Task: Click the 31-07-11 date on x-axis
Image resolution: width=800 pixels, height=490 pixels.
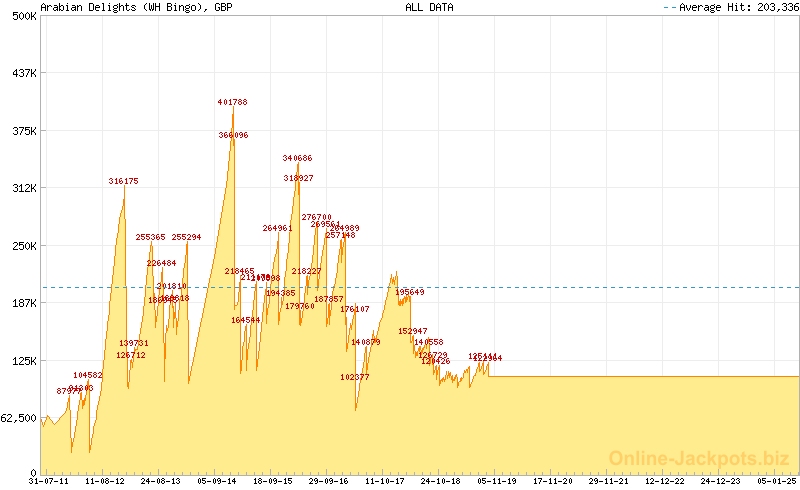Action: pyautogui.click(x=49, y=481)
